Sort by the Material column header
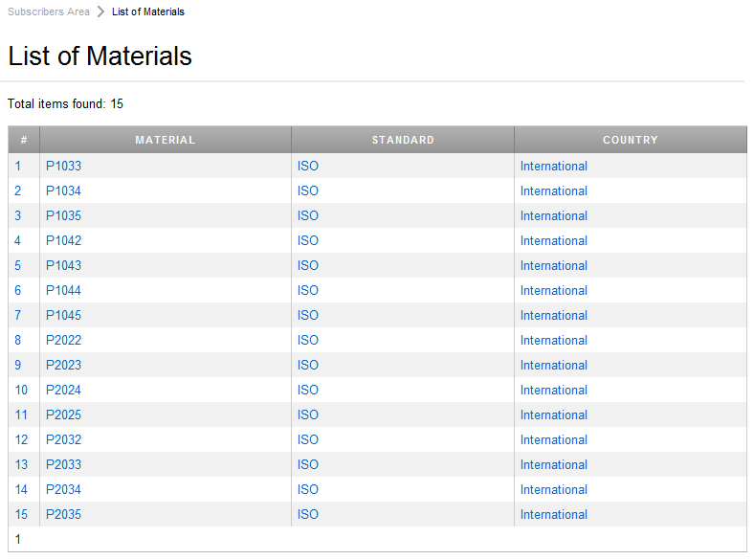Image resolution: width=754 pixels, height=560 pixels. 165,140
